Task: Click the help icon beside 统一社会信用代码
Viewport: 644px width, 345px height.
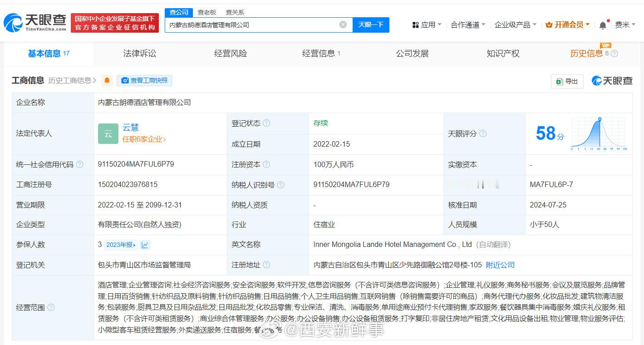Action: point(80,165)
